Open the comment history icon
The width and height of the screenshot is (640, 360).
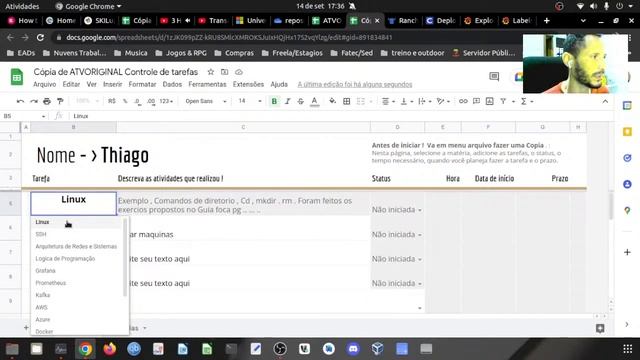pyautogui.click(x=494, y=76)
